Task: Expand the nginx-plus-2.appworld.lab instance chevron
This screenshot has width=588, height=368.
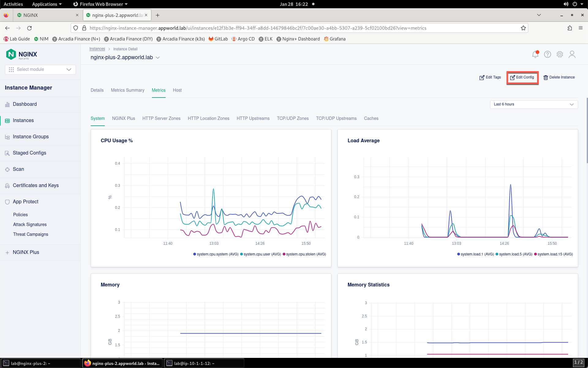Action: tap(158, 58)
